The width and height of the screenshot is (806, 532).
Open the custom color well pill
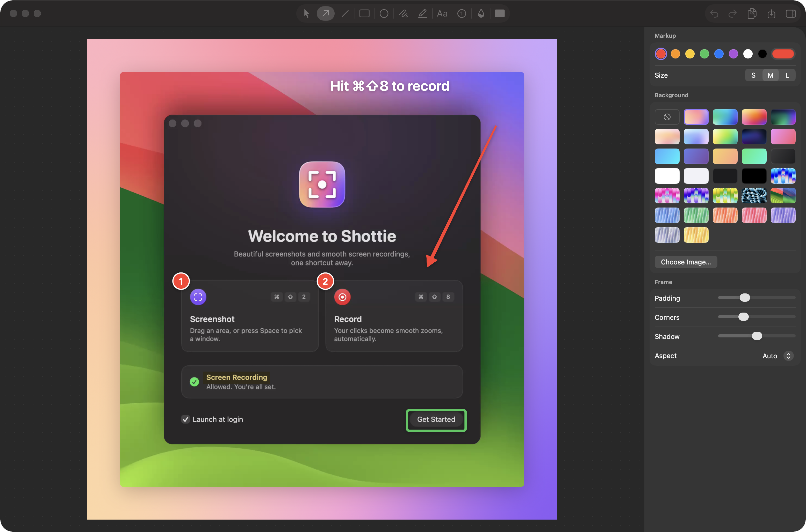(x=783, y=54)
